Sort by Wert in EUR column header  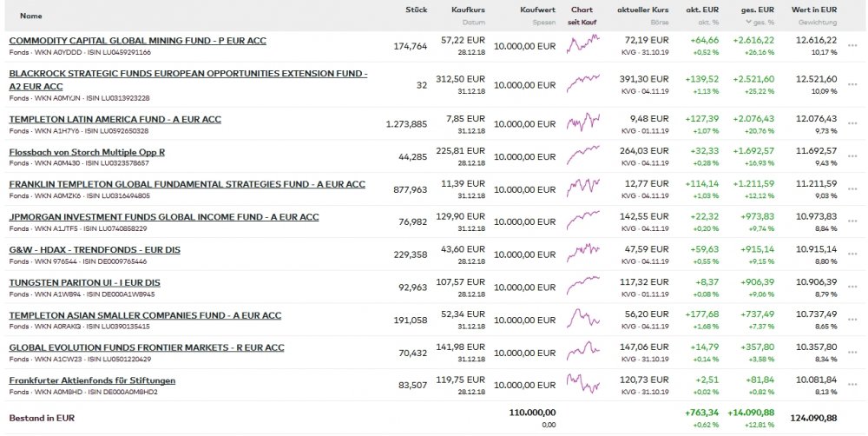[x=814, y=10]
